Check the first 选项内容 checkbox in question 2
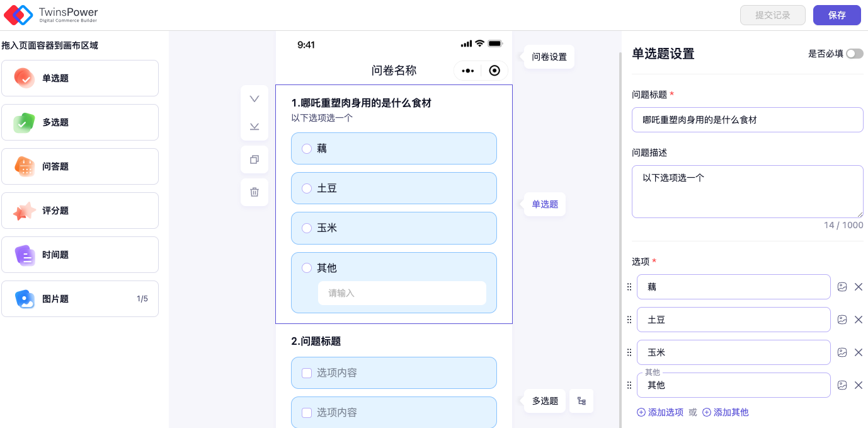The height and width of the screenshot is (428, 868). tap(307, 373)
